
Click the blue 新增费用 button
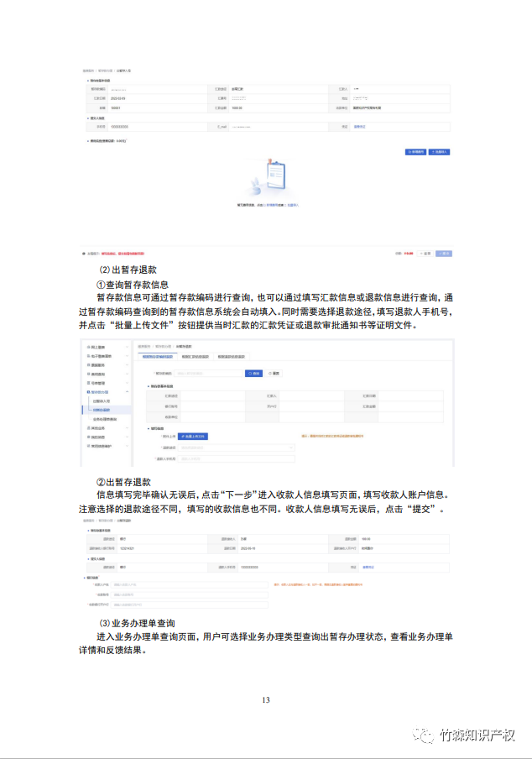click(415, 152)
